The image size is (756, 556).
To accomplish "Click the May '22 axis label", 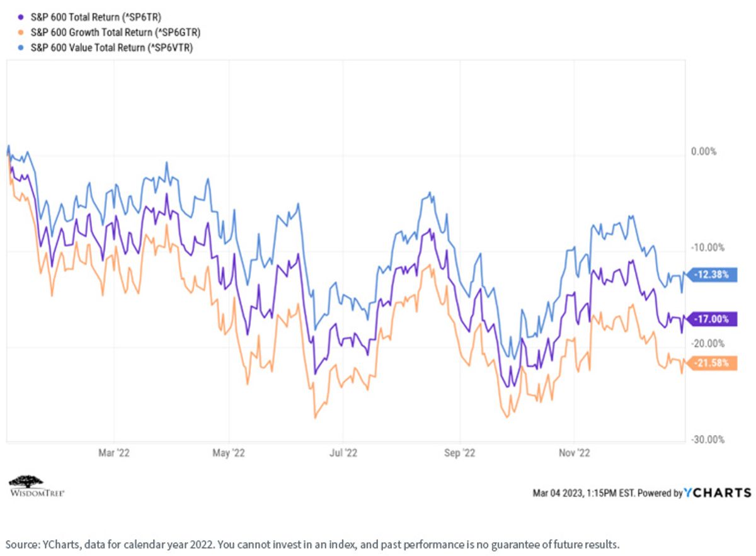I will (x=230, y=453).
